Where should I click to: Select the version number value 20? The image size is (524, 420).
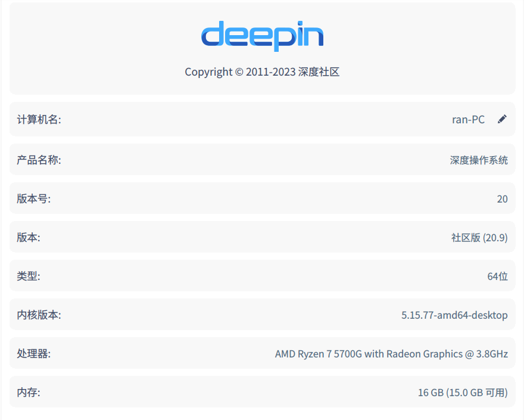click(503, 199)
